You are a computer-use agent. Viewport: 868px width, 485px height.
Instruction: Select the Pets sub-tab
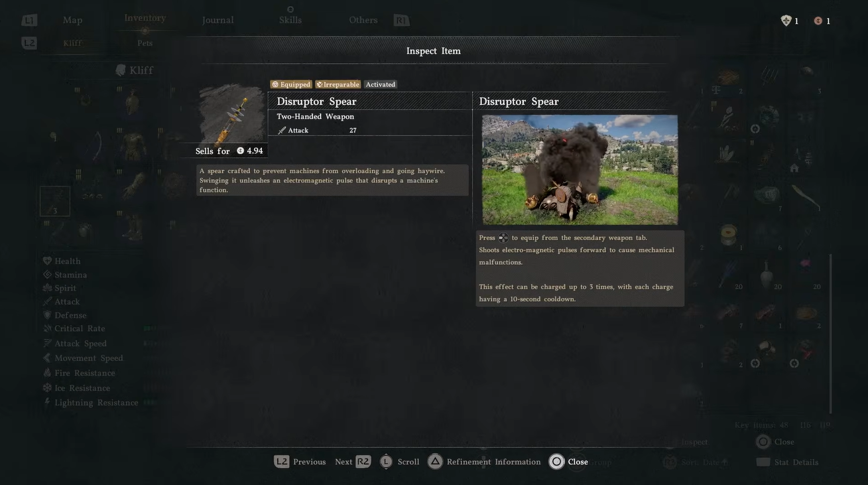point(145,43)
